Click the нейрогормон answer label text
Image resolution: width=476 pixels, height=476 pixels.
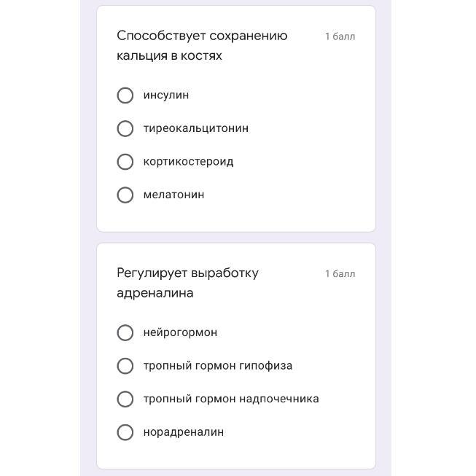pyautogui.click(x=180, y=332)
